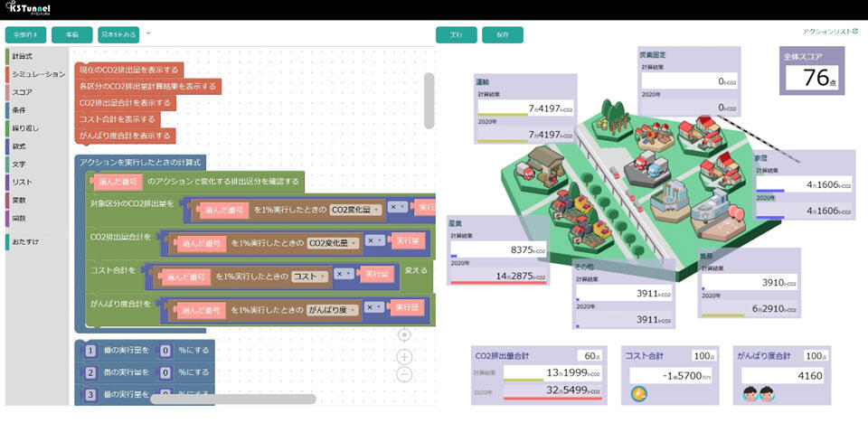The height and width of the screenshot is (423, 868).
Task: Edit action number 1 field in first block
Action: [91, 350]
